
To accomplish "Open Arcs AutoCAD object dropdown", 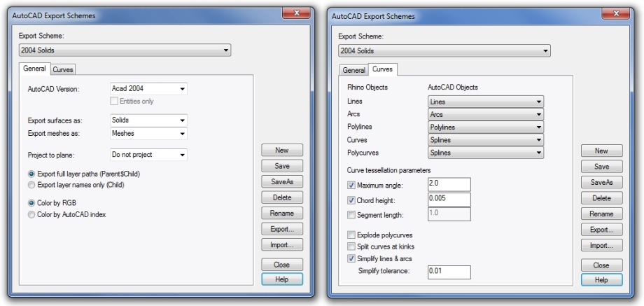I will coord(486,115).
